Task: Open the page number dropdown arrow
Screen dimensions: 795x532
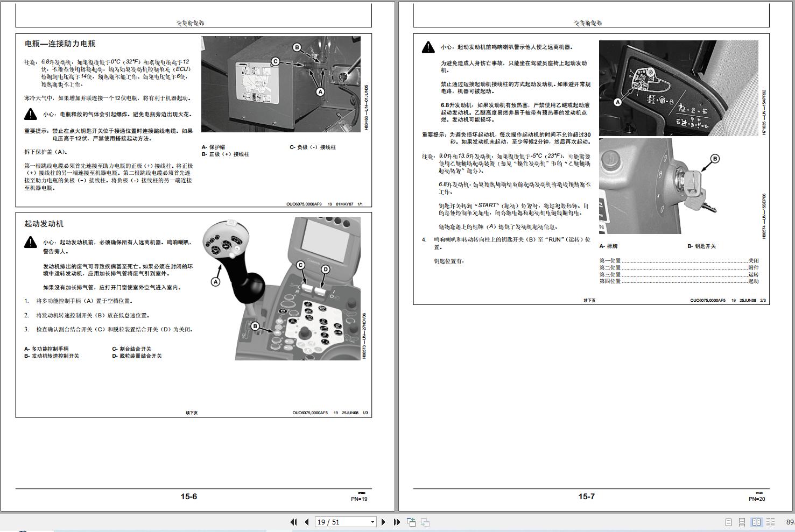Action: tap(372, 522)
